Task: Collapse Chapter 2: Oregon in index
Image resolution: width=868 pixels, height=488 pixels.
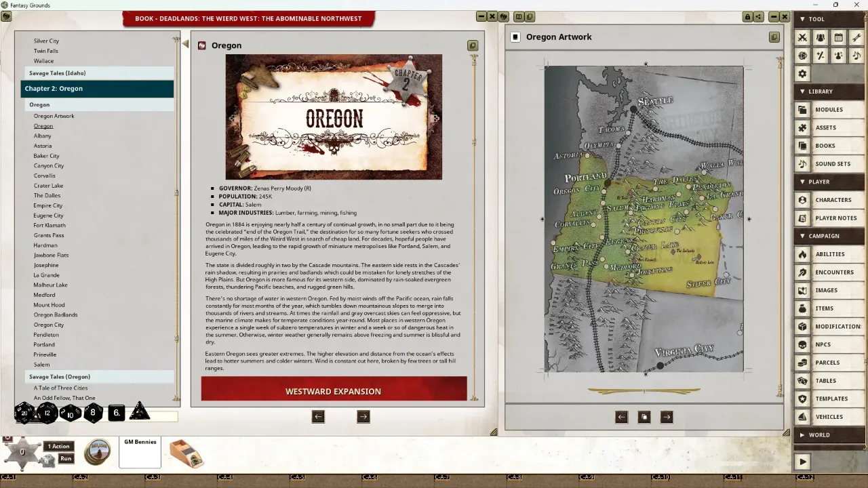Action: pyautogui.click(x=97, y=89)
